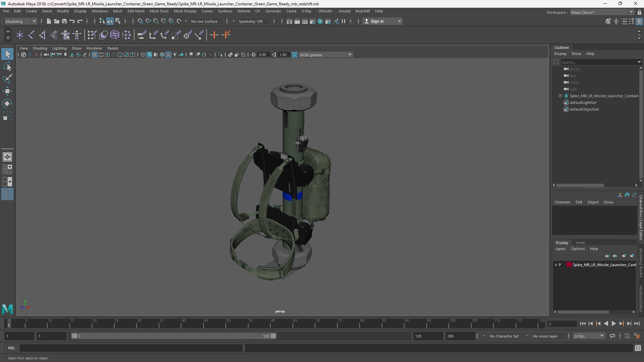The width and height of the screenshot is (644, 362).
Task: Click the layer red color swatch
Action: click(x=569, y=265)
